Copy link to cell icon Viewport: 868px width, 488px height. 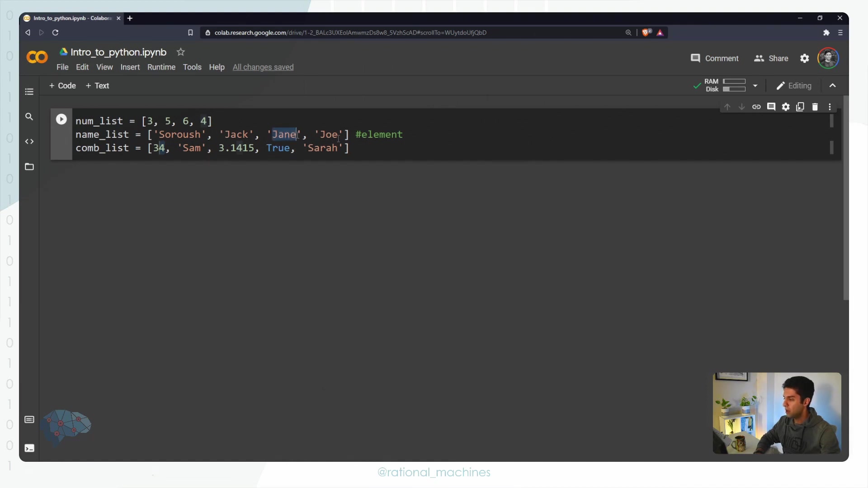(x=756, y=107)
